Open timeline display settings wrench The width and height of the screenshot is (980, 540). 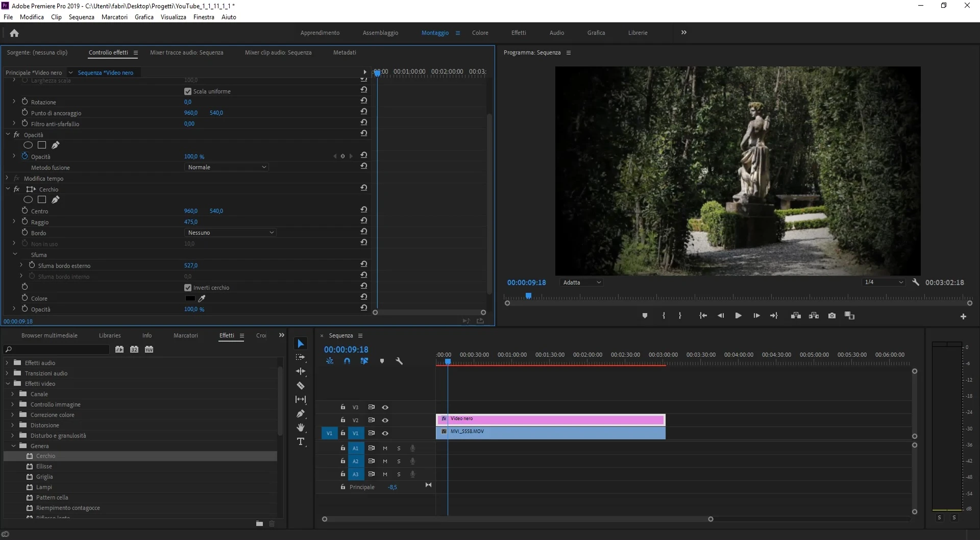pos(399,361)
